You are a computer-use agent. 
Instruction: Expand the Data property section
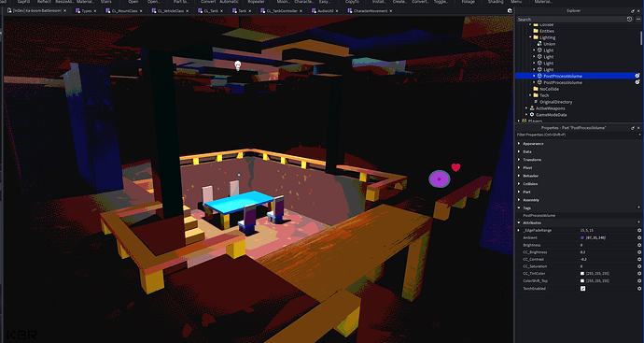519,151
